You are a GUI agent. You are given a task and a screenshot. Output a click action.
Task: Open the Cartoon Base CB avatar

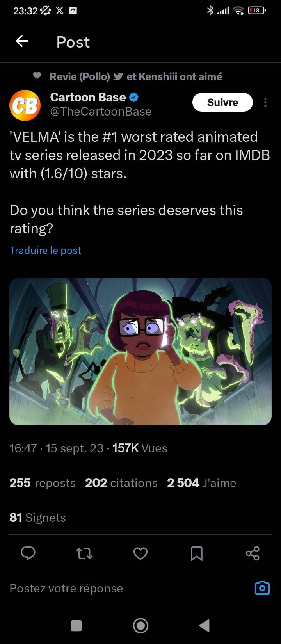(x=25, y=105)
